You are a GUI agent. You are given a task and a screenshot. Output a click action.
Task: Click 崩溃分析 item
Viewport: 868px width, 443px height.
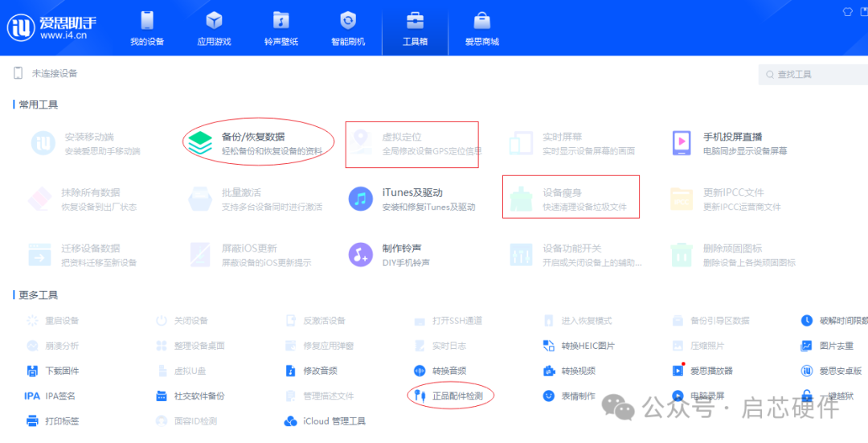(x=52, y=346)
